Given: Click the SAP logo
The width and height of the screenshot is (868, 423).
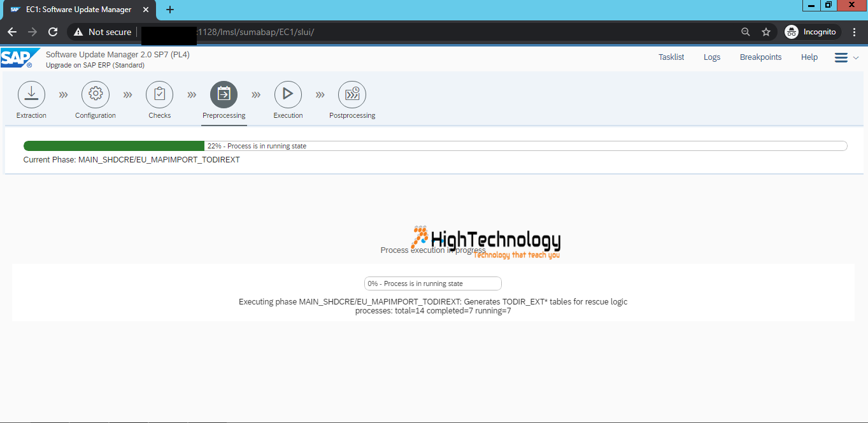Looking at the screenshot, I should point(20,58).
